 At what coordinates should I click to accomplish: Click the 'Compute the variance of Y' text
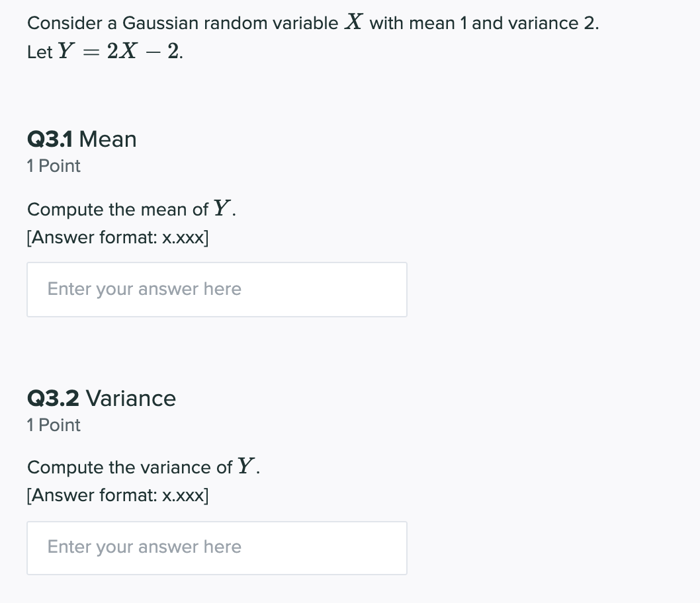tap(142, 467)
